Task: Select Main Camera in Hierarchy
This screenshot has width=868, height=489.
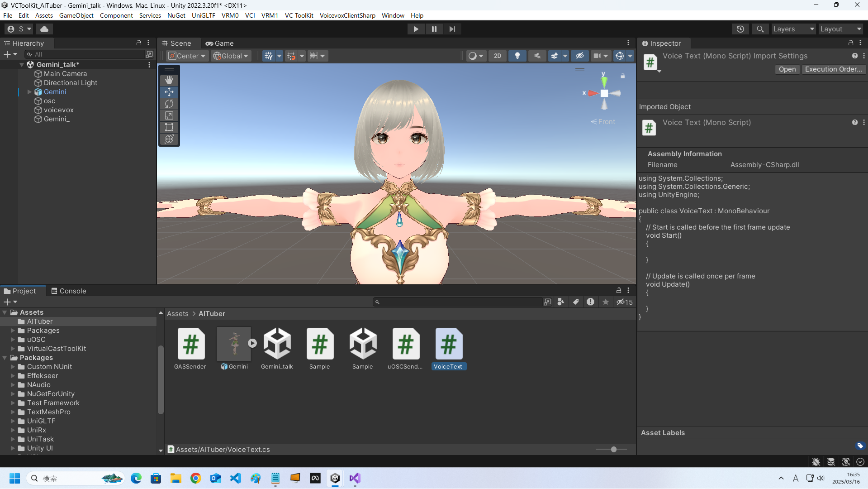Action: click(65, 74)
